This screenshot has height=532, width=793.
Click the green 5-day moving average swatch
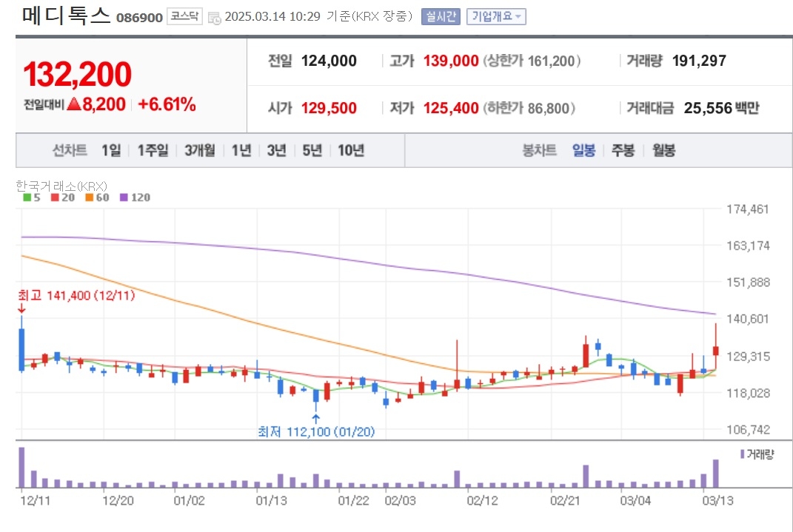pos(27,198)
